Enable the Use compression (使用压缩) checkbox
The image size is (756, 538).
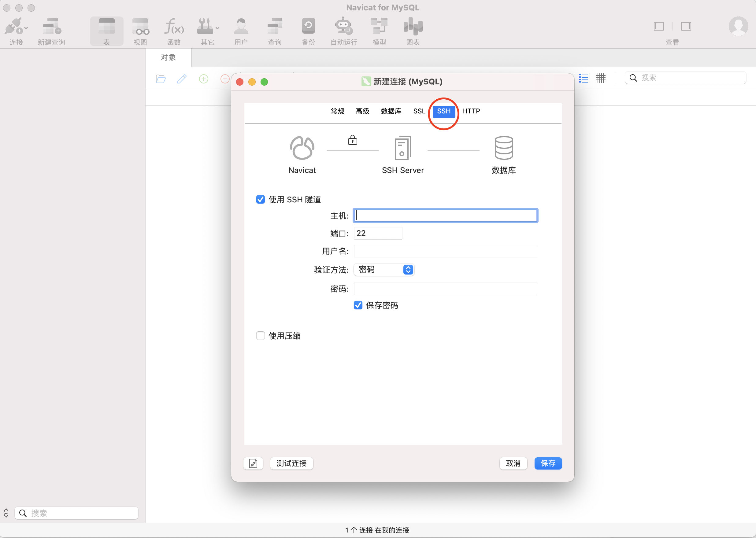(261, 336)
